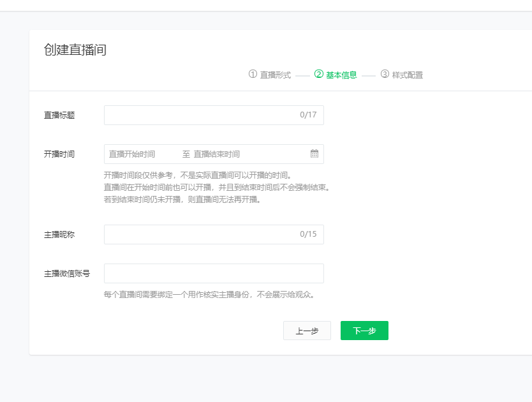Jump to step 3 样式配置
The width and height of the screenshot is (532, 402).
click(402, 75)
